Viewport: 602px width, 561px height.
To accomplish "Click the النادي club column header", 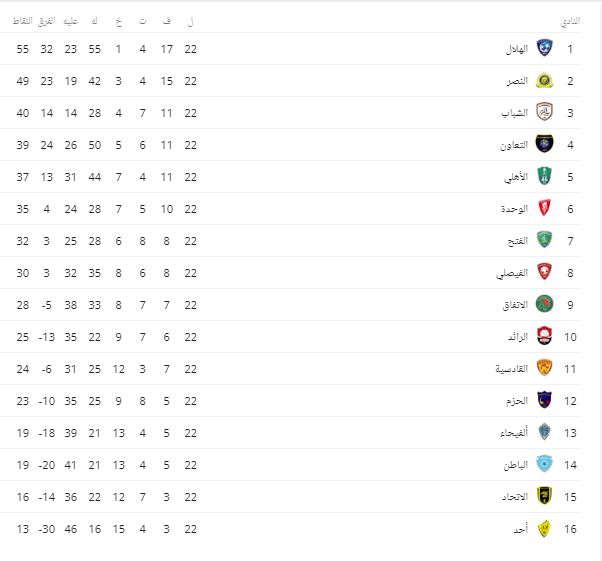I will click(x=570, y=21).
